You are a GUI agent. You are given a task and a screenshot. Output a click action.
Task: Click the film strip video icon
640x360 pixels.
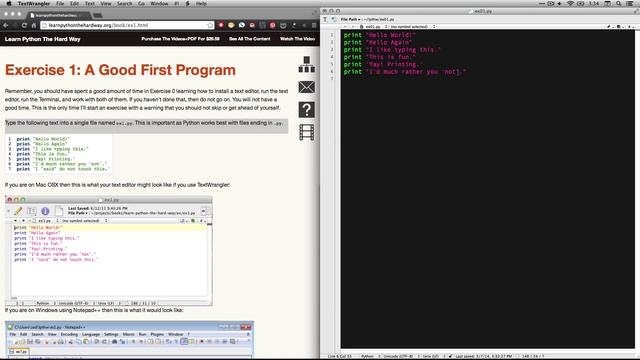coord(307,132)
